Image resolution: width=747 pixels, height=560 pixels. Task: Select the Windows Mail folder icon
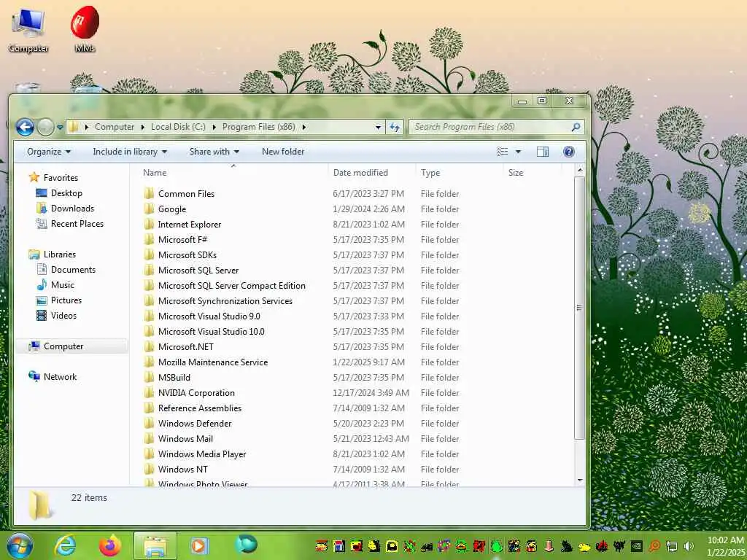pos(149,438)
